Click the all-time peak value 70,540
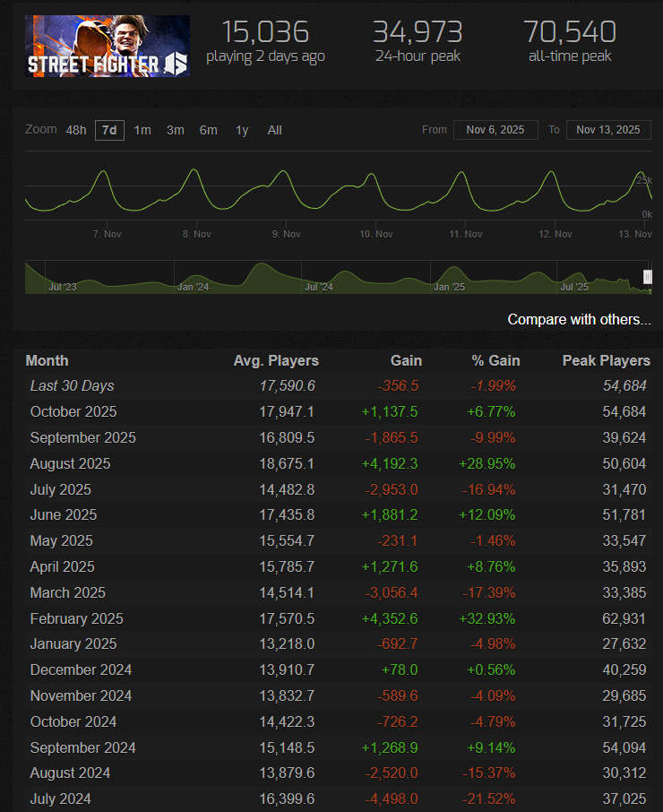The image size is (663, 812). pos(570,32)
